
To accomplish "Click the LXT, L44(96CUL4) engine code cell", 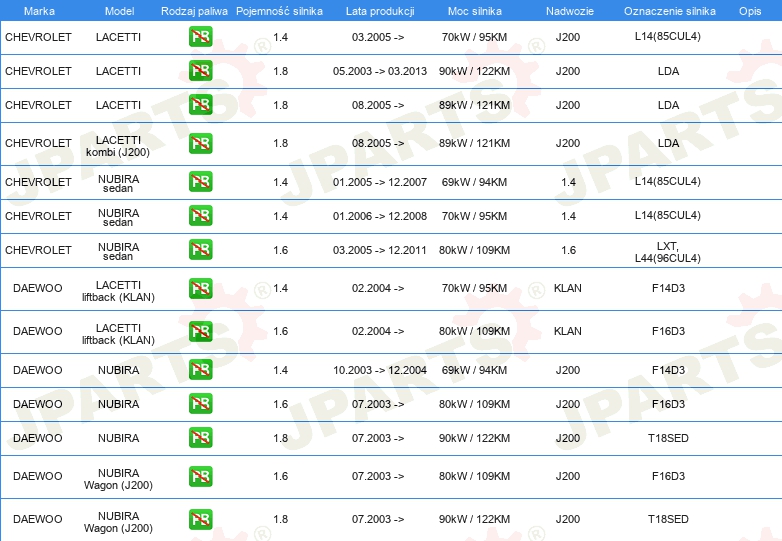I will [x=667, y=252].
